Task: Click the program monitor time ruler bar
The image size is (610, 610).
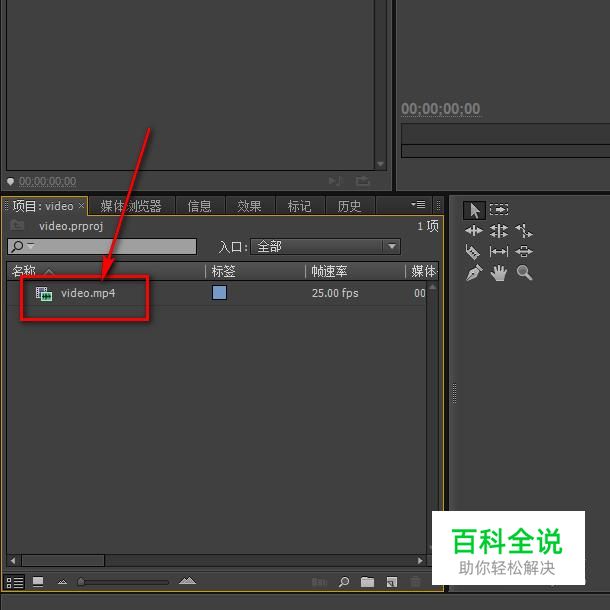Action: (505, 133)
